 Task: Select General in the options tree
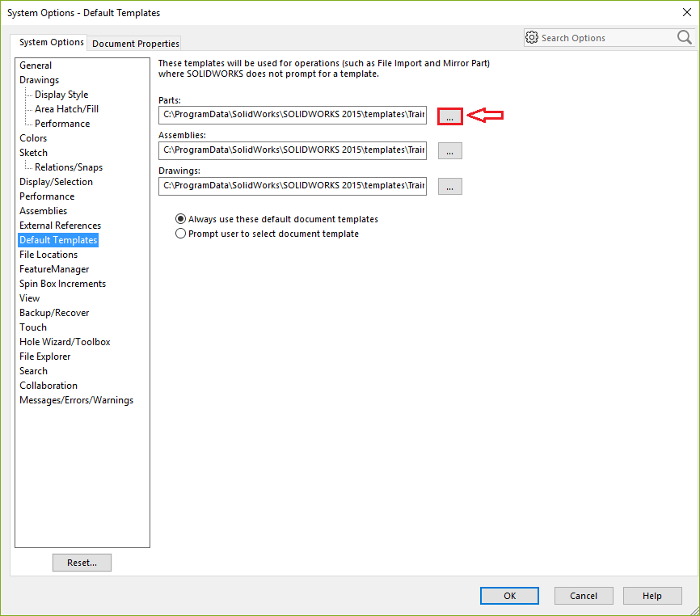36,65
